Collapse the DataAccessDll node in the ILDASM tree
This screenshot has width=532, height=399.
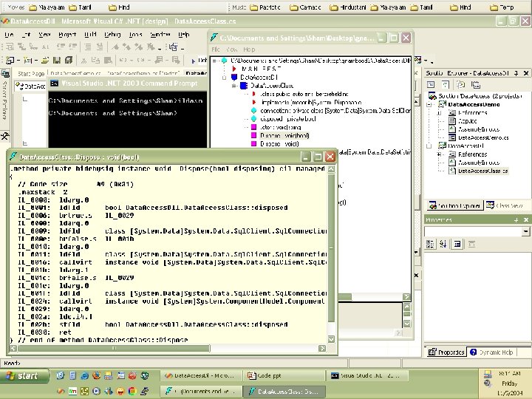tap(224, 76)
